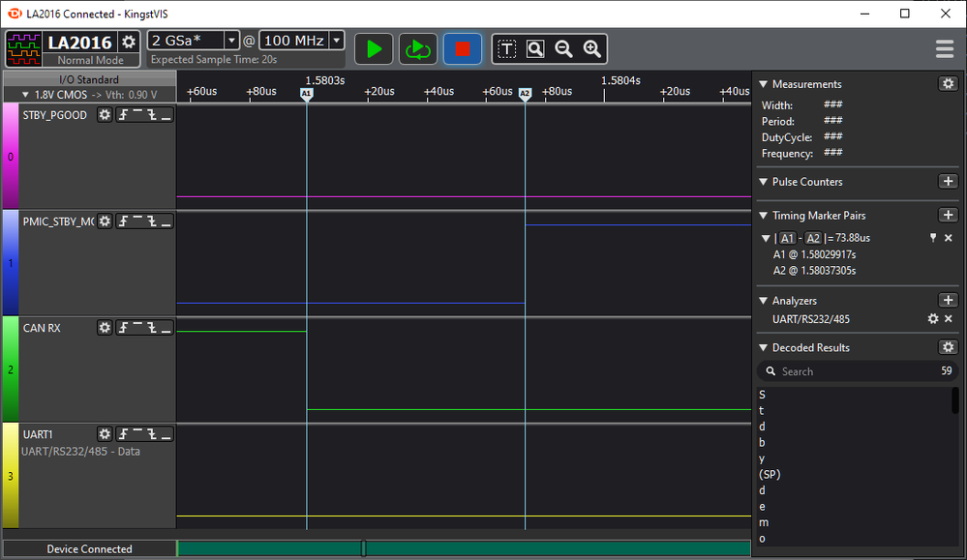Delete the A1-A2 timing marker pair
The height and width of the screenshot is (560, 967).
pos(949,238)
